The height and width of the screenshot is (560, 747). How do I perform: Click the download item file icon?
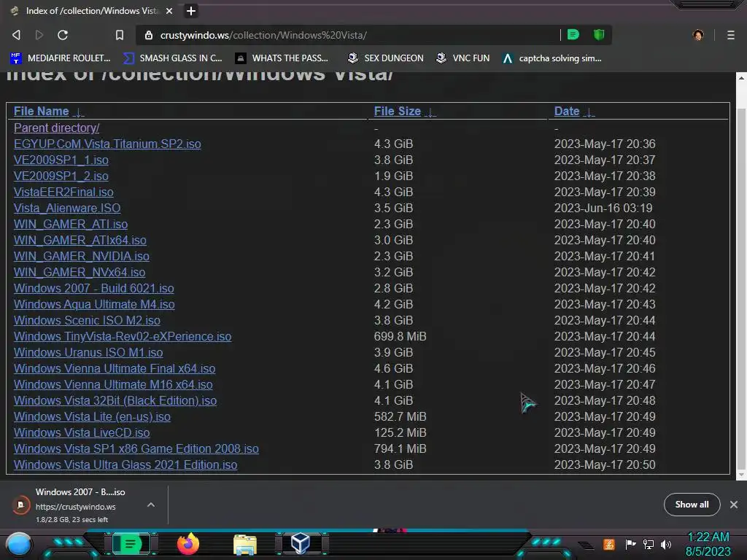coord(21,505)
